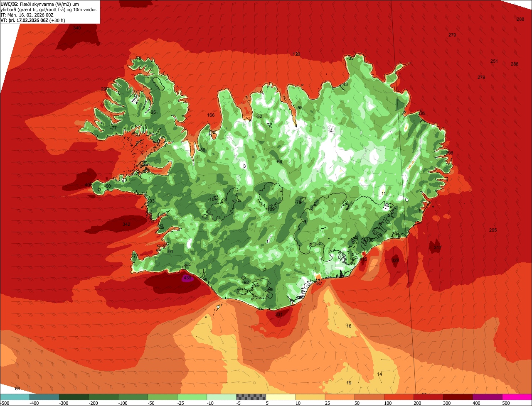Click the flux value 86 on the map

203,150
